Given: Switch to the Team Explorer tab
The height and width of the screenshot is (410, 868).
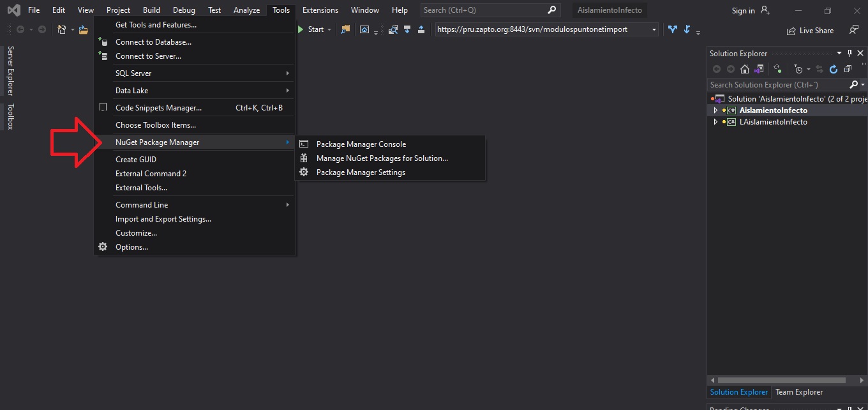Looking at the screenshot, I should (798, 391).
